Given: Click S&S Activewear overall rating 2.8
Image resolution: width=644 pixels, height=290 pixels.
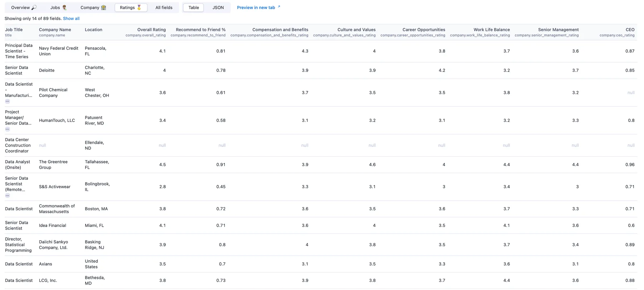Looking at the screenshot, I should click(x=162, y=187).
